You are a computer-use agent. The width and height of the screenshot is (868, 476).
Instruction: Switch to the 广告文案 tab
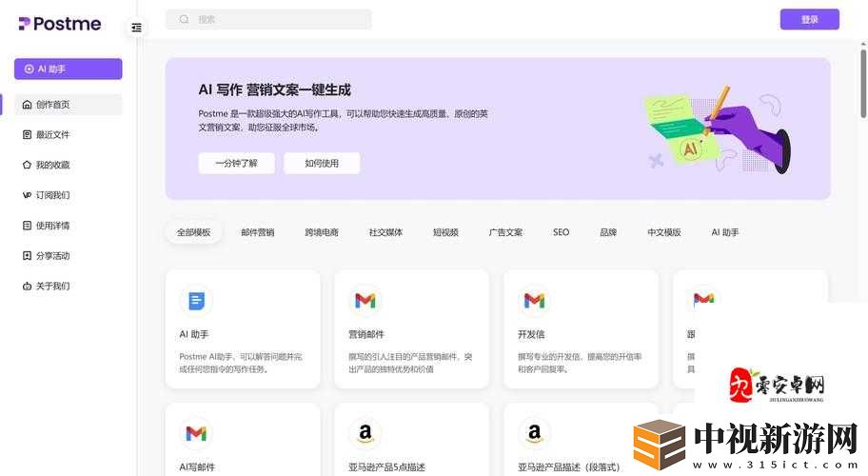pos(505,232)
